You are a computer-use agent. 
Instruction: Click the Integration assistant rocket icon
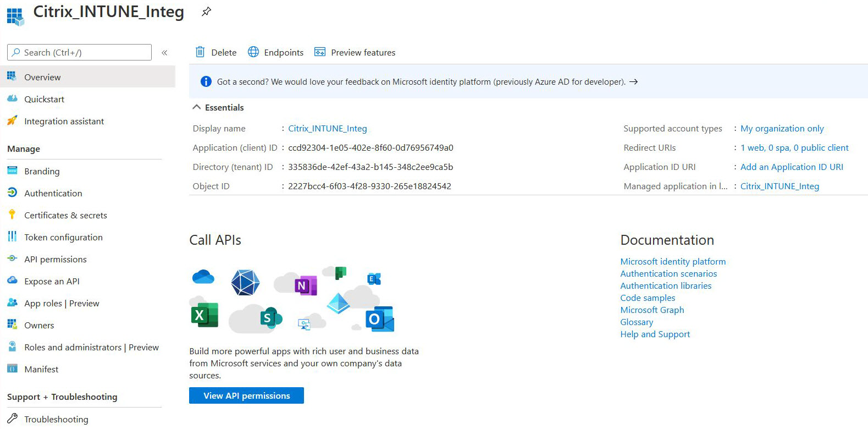[x=12, y=120]
